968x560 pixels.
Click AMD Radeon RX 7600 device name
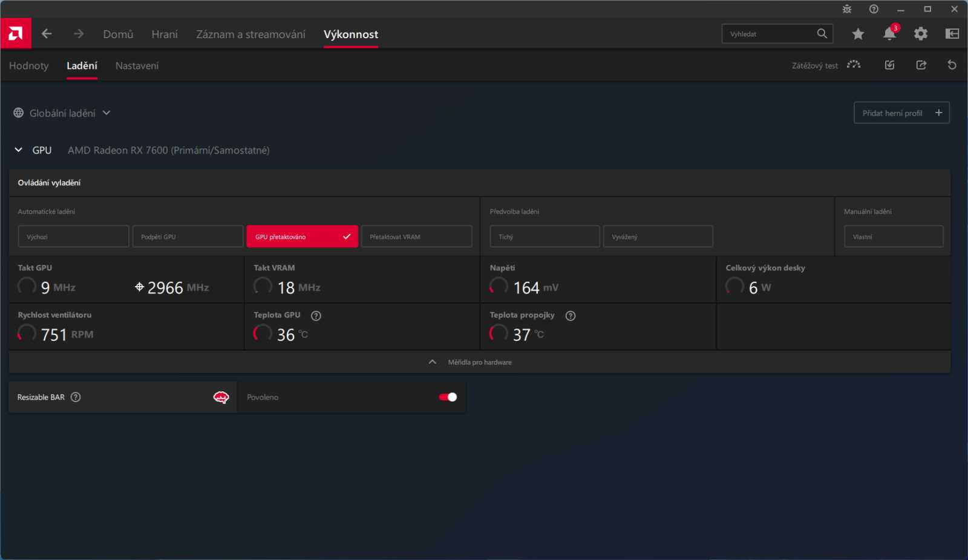(x=169, y=150)
